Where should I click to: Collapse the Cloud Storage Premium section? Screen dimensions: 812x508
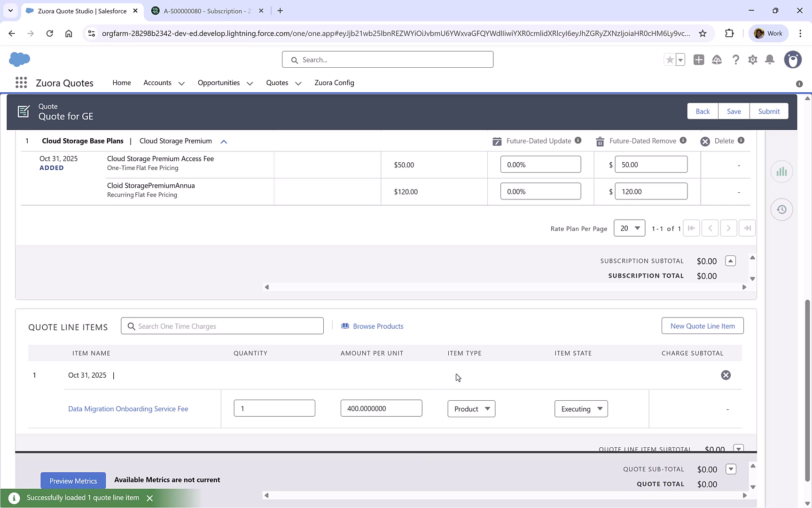(x=224, y=141)
